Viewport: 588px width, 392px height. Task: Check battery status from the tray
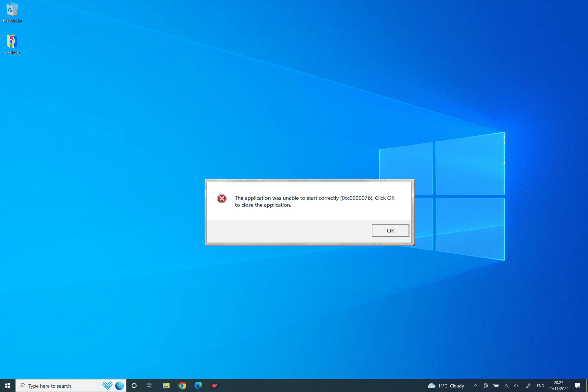click(496, 386)
